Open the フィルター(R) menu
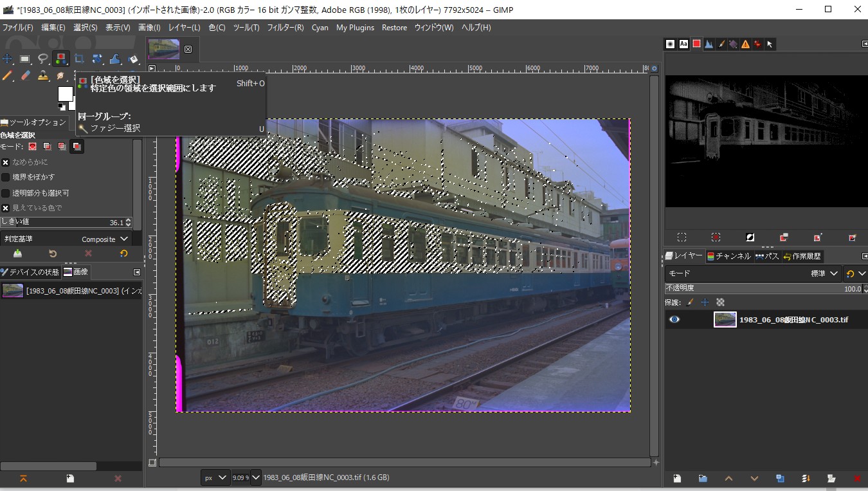 point(285,28)
